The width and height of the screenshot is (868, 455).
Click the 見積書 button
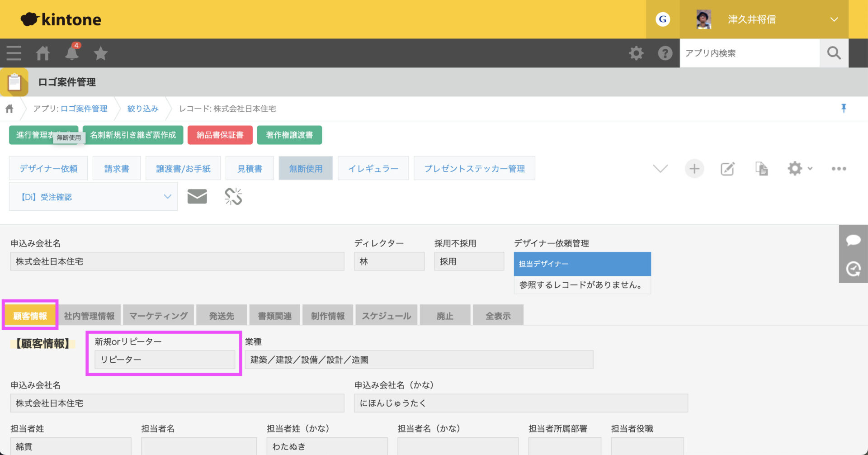tap(250, 169)
